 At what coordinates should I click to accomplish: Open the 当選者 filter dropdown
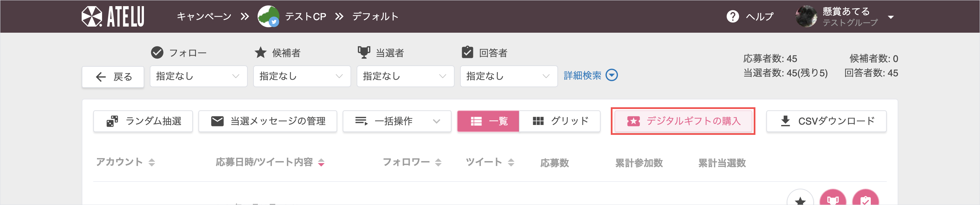406,76
